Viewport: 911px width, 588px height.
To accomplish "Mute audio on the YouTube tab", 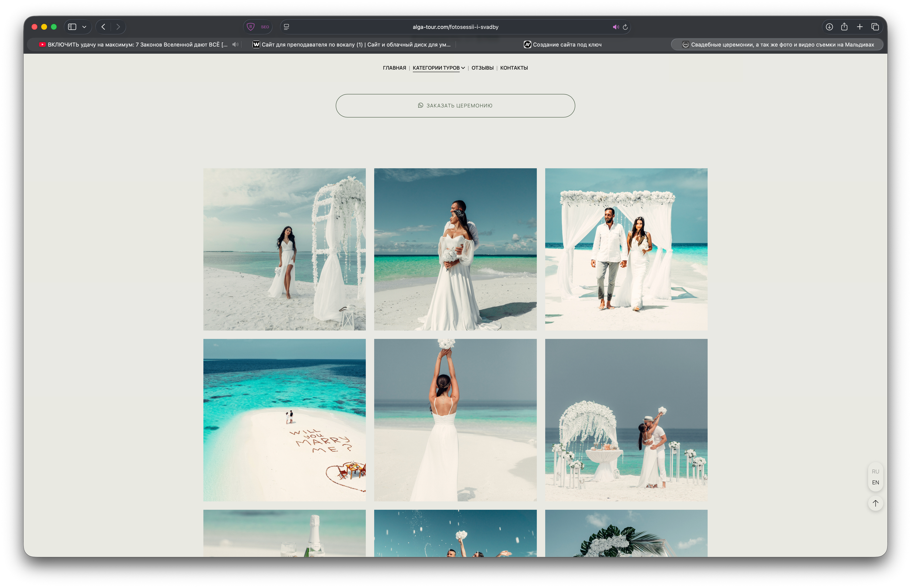I will pyautogui.click(x=235, y=45).
